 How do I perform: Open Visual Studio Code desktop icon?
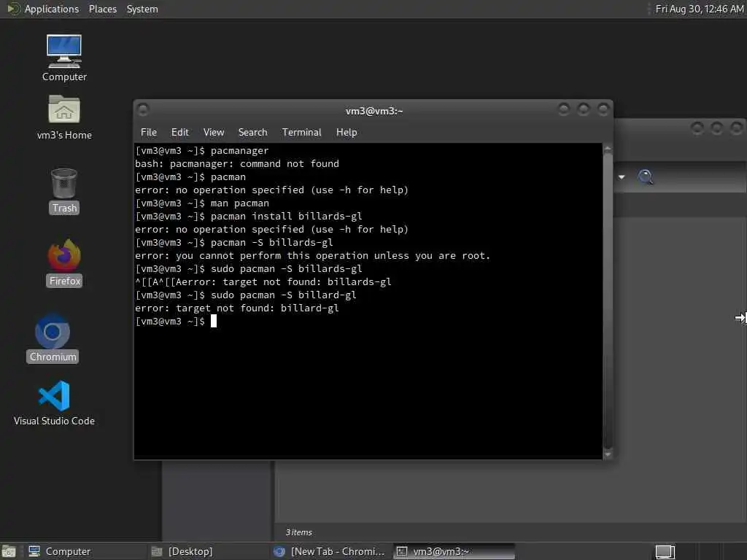pos(54,402)
